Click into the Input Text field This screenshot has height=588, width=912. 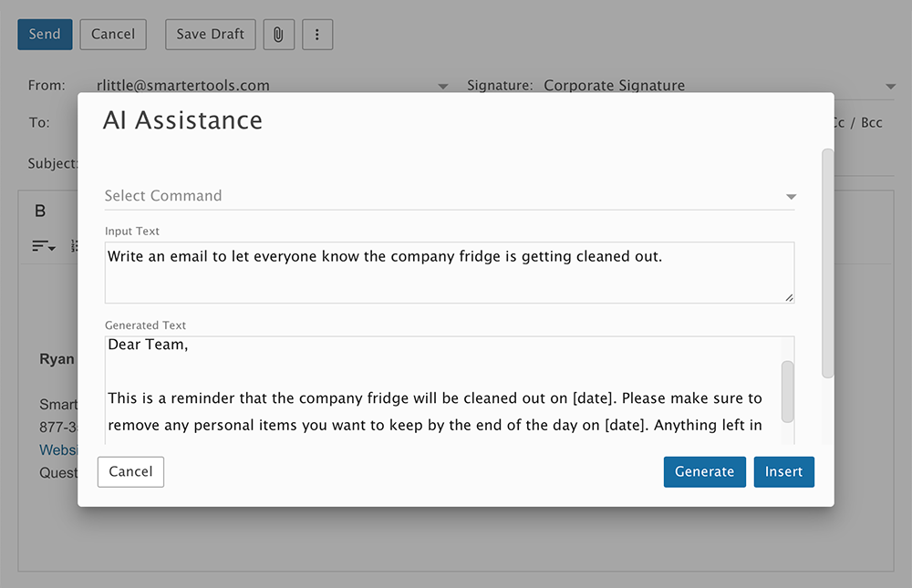click(x=449, y=272)
